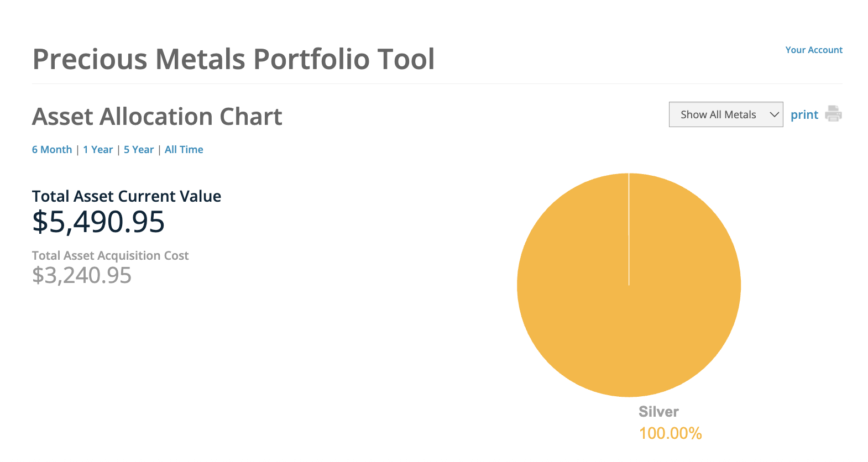
Task: Click the print text link
Action: pos(804,115)
